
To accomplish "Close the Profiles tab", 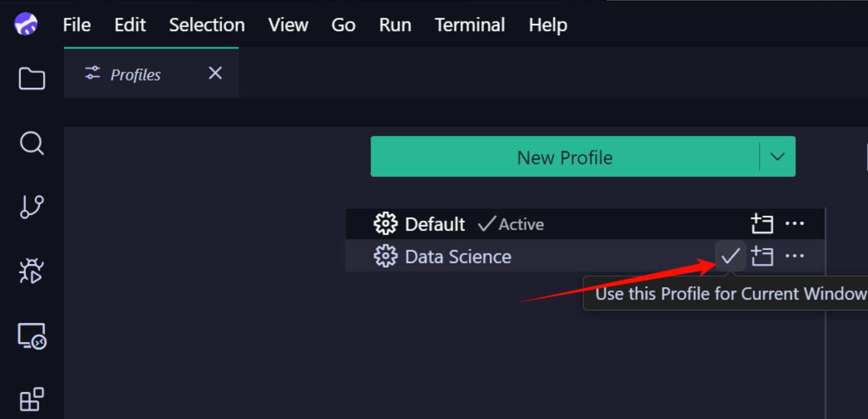I will point(215,73).
